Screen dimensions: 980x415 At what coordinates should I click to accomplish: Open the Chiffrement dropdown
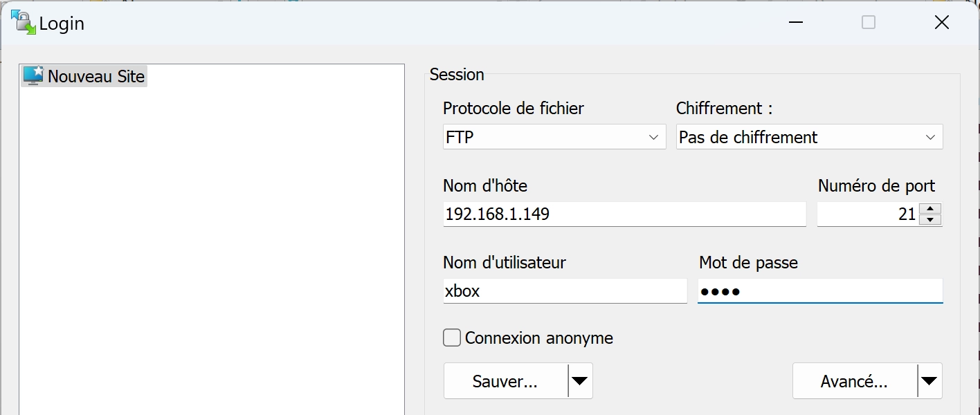tap(809, 137)
